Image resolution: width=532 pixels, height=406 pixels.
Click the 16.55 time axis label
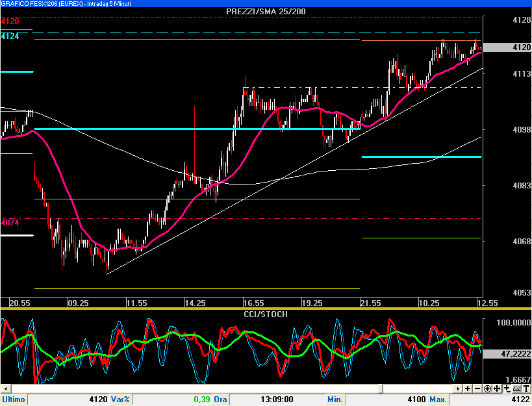click(253, 303)
